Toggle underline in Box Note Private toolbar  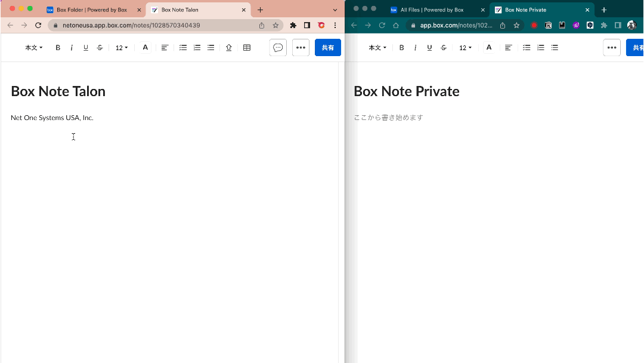click(x=429, y=48)
